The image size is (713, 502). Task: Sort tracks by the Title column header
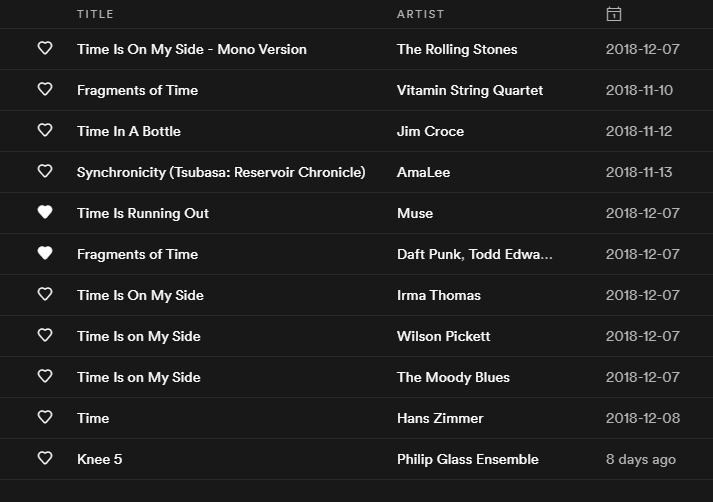[x=95, y=14]
